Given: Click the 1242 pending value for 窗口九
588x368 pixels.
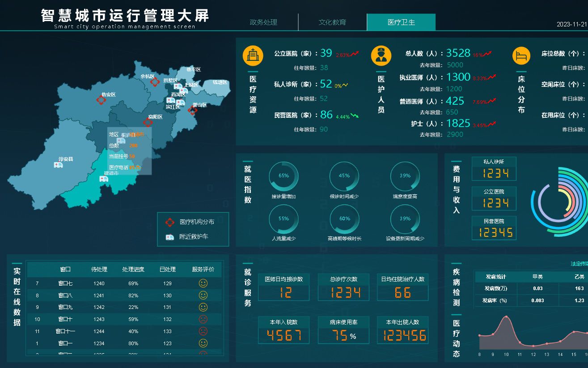Looking at the screenshot, I should (99, 308).
